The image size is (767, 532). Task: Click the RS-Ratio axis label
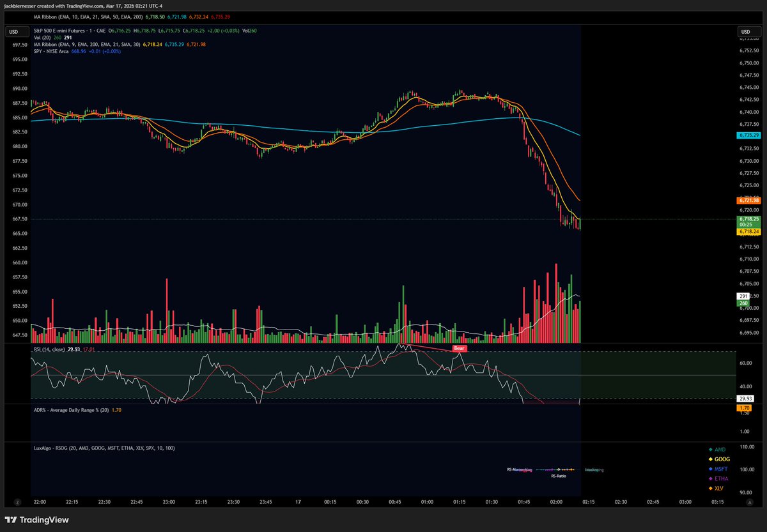click(x=558, y=476)
